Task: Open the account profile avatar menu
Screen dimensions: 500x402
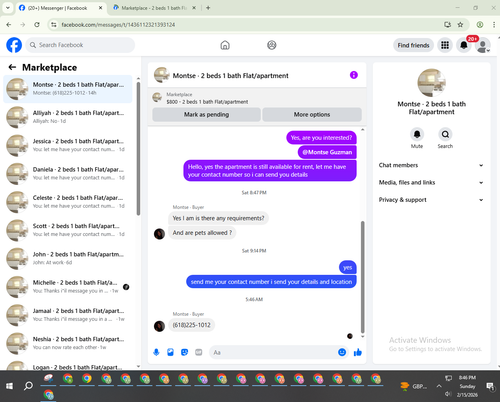Action: pos(482,45)
